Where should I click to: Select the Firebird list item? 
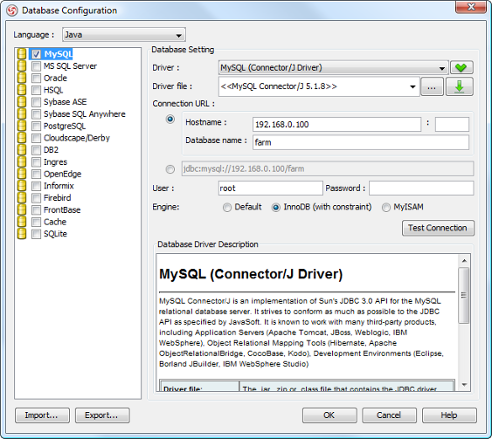pos(57,198)
